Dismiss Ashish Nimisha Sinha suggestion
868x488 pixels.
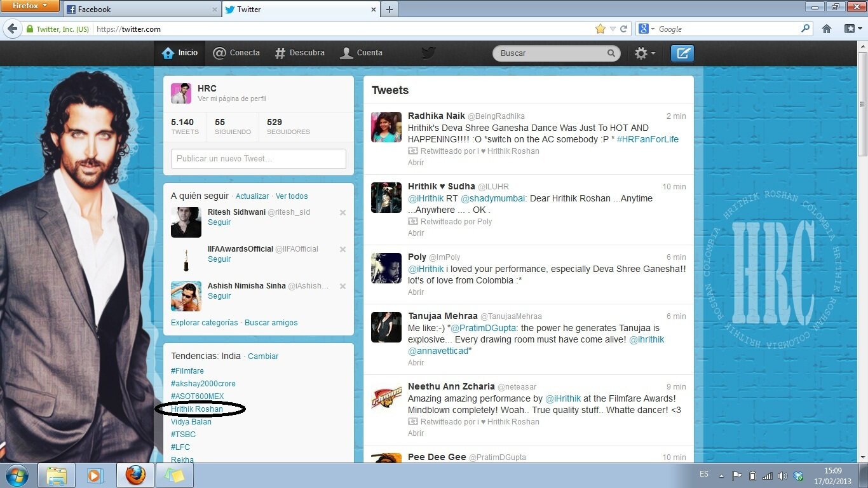coord(342,286)
